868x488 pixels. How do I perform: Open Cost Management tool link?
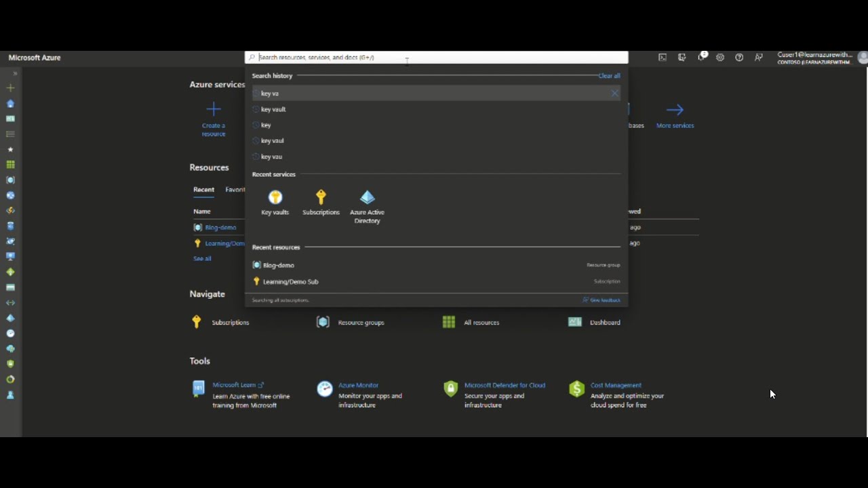[x=616, y=385]
